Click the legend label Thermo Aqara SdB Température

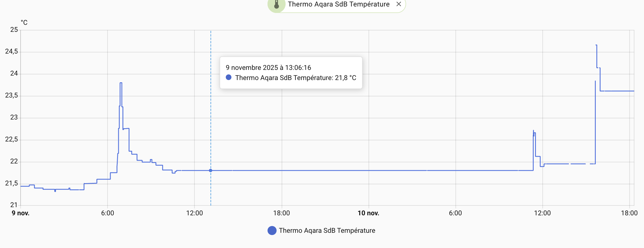327,231
